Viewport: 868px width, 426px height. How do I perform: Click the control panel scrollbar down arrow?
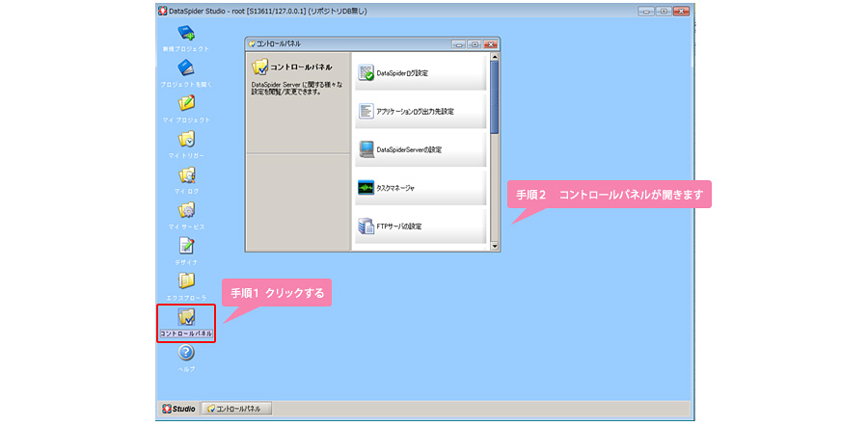495,246
